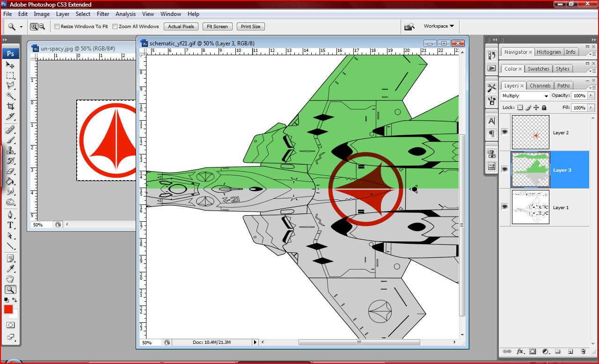Hide Layer 2 with its eye icon
Image resolution: width=599 pixels, height=364 pixels.
pyautogui.click(x=504, y=132)
